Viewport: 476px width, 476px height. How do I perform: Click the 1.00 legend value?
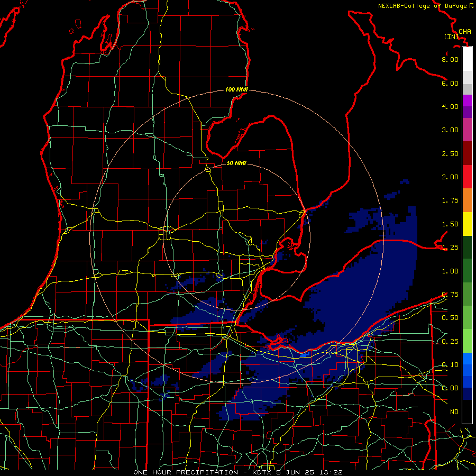click(x=450, y=271)
